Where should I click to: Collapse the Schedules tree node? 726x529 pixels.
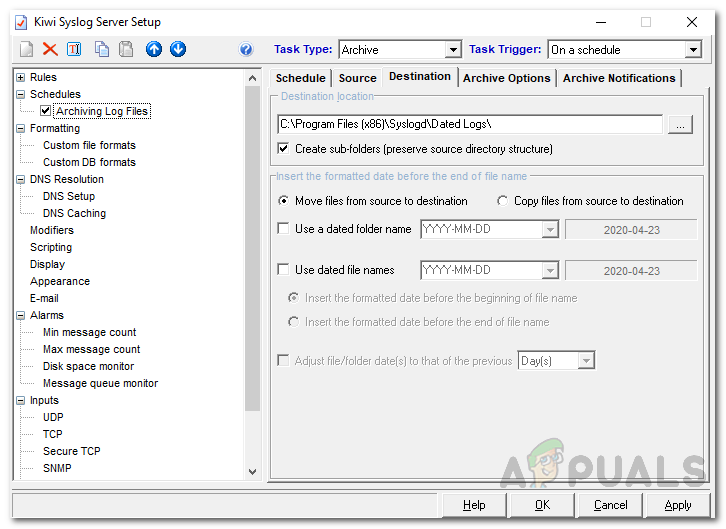click(x=20, y=94)
